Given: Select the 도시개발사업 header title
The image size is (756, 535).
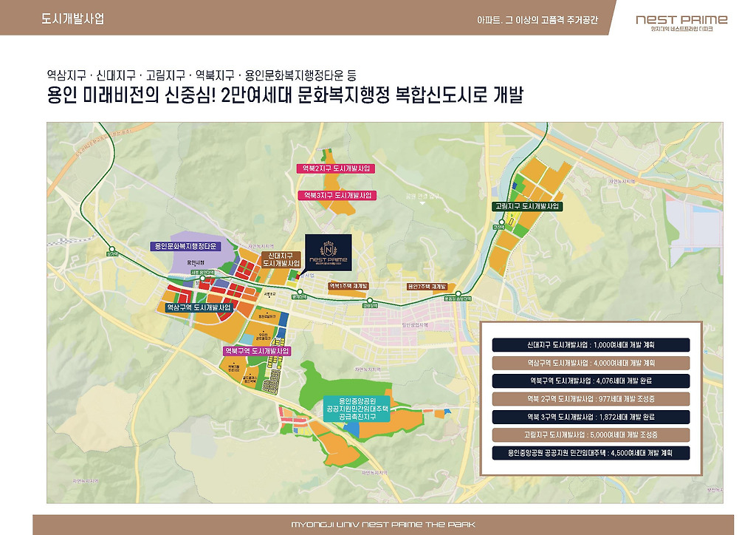Looking at the screenshot, I should coord(73,18).
